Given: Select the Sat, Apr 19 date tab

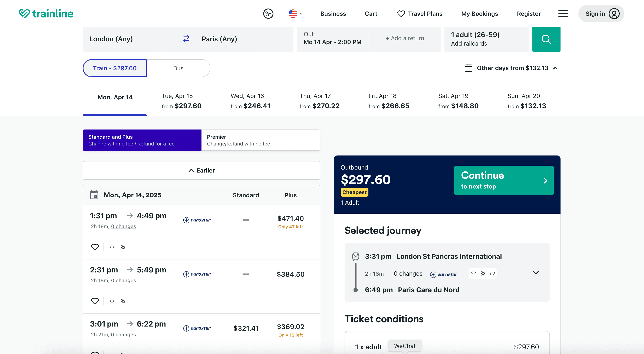Looking at the screenshot, I should pos(458,101).
